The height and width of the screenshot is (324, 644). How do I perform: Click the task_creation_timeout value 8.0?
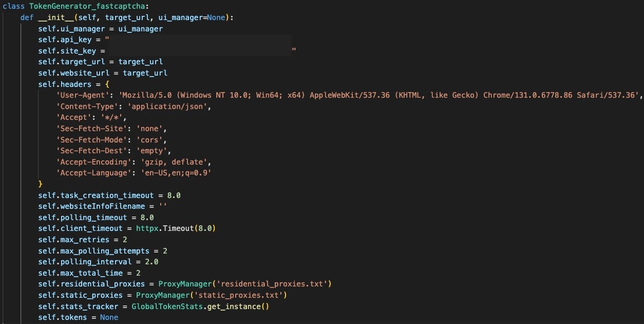click(174, 195)
